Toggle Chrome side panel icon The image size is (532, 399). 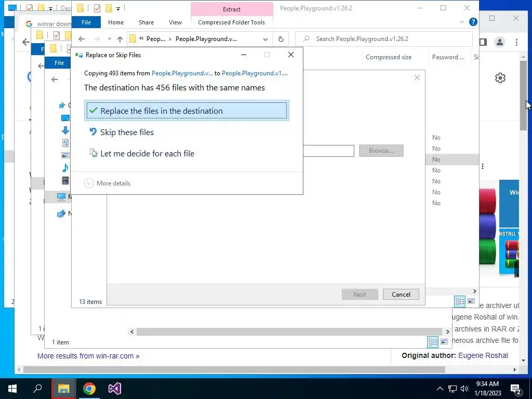point(484,42)
